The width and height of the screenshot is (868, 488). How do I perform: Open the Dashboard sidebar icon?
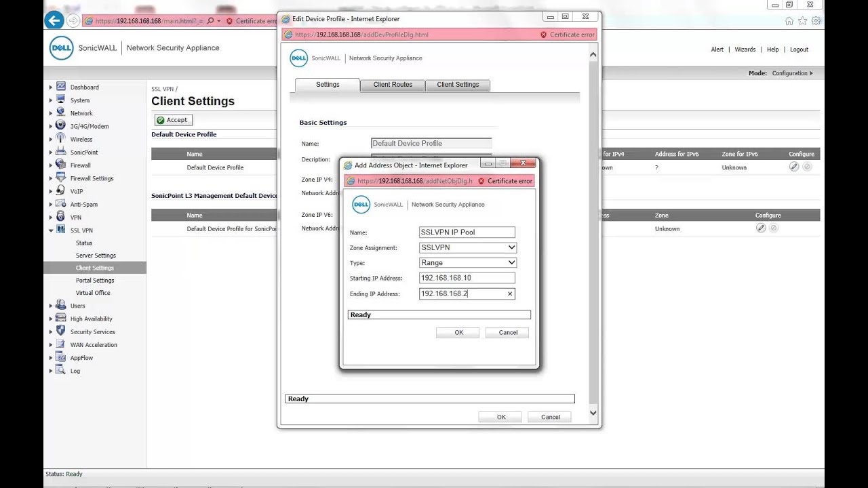point(61,87)
